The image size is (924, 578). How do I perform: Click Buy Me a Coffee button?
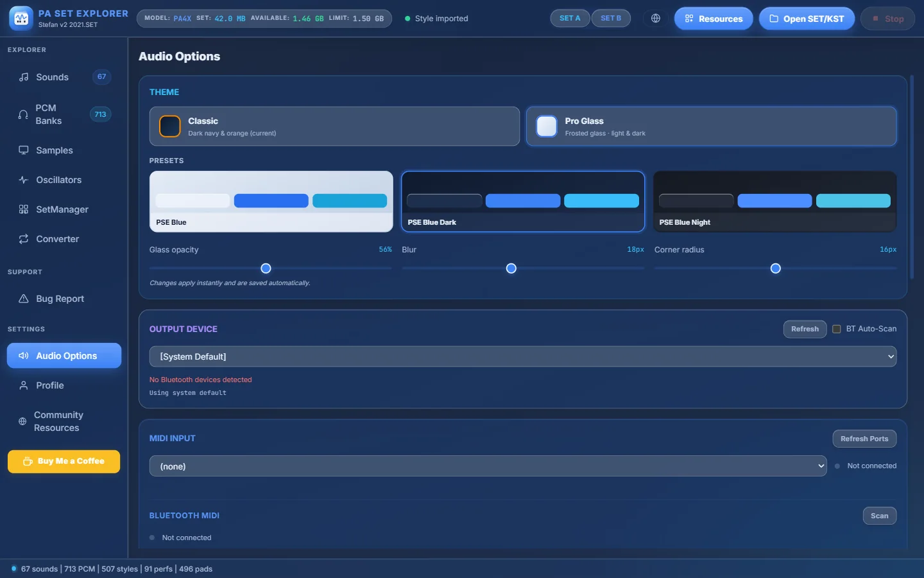point(64,461)
